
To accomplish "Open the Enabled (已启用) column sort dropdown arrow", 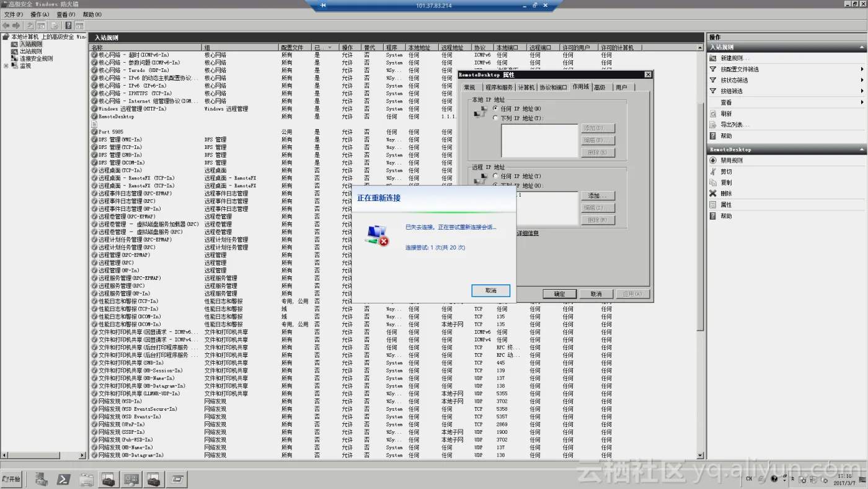I will coord(330,48).
